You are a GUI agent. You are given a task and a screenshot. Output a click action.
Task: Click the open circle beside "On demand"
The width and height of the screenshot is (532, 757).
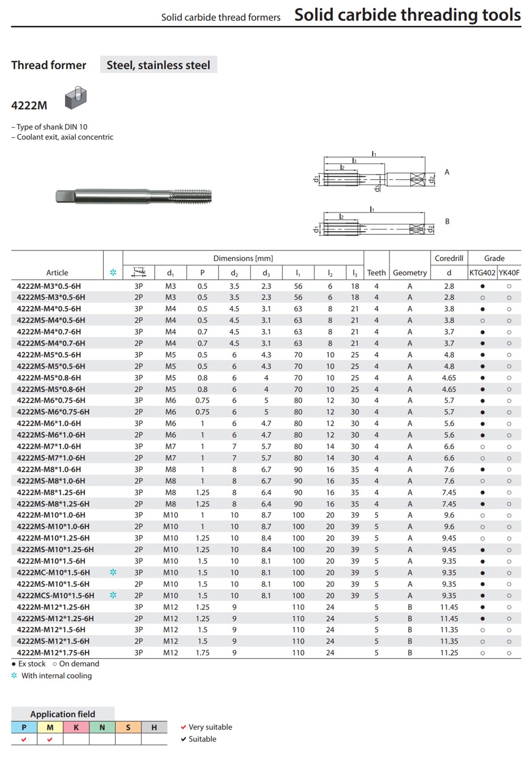(55, 664)
